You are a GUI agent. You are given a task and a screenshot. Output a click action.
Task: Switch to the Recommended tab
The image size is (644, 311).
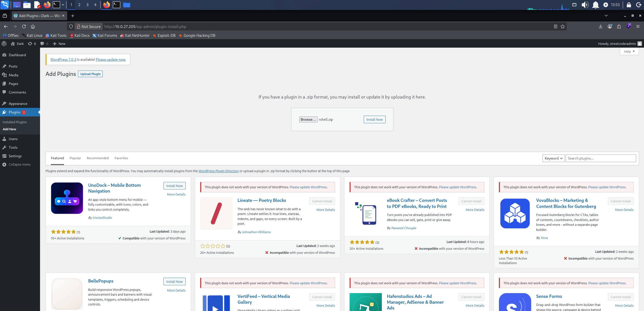98,158
